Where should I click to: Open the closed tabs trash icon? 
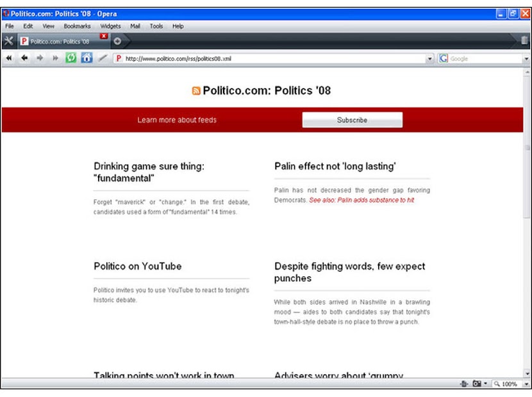click(x=524, y=40)
